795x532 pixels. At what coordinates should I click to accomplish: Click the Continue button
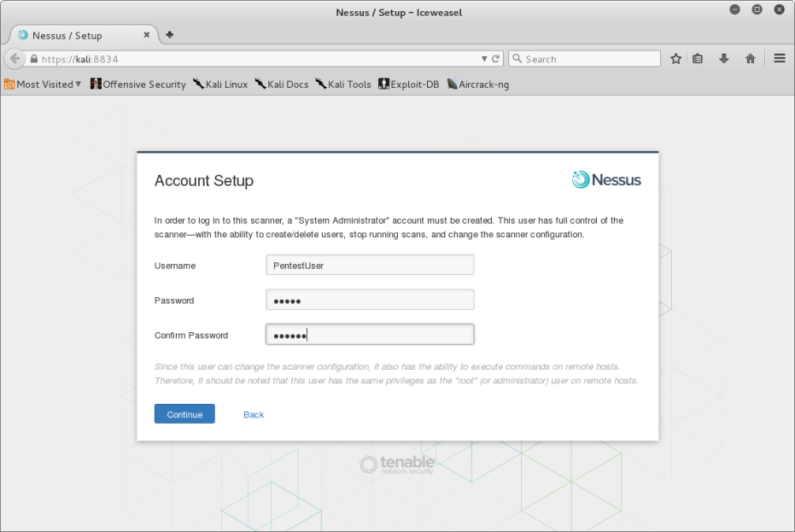[x=184, y=414]
